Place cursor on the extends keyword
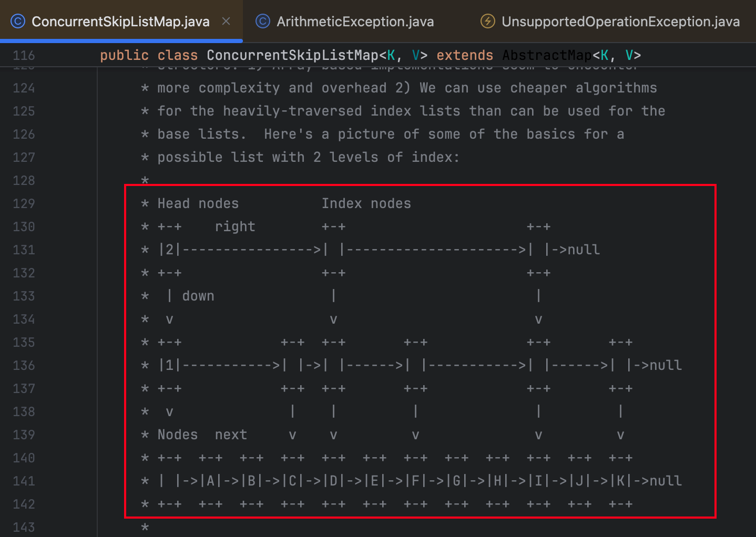The width and height of the screenshot is (756, 537). 464,55
